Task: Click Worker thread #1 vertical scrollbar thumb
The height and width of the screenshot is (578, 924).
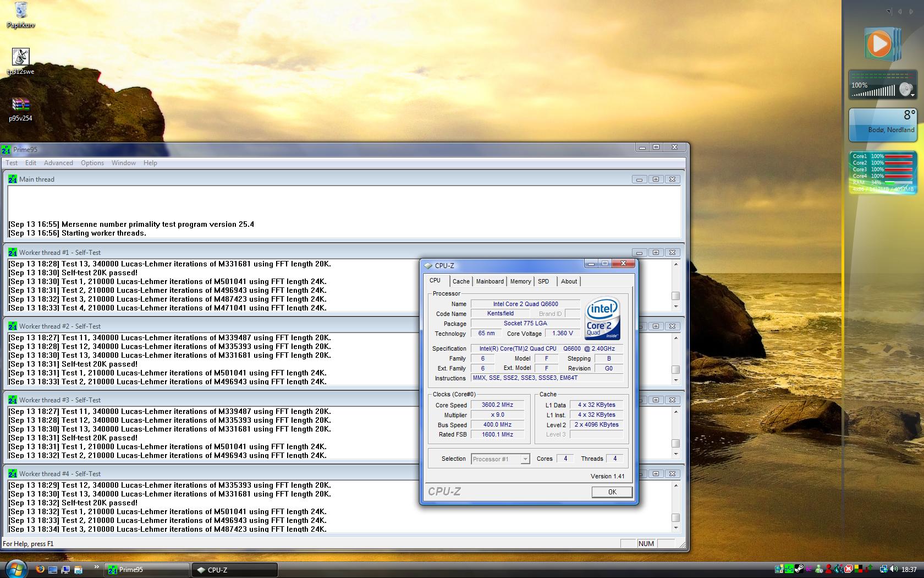Action: click(x=676, y=296)
